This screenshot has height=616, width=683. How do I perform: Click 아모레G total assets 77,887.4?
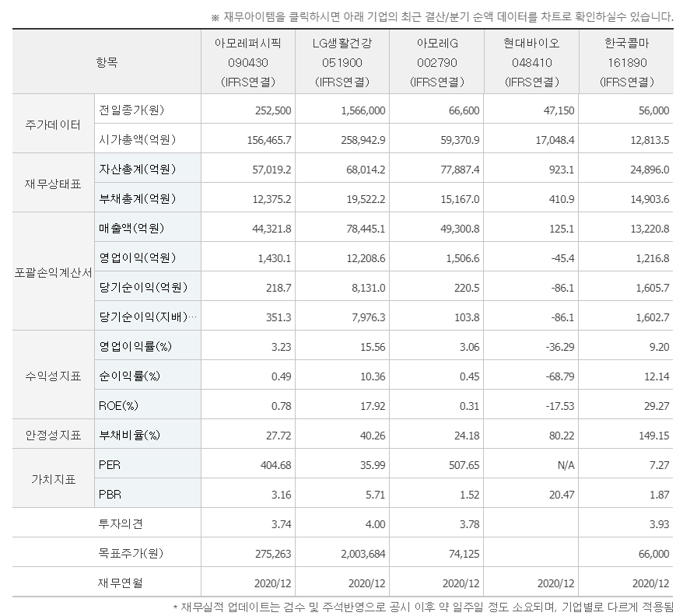pos(460,170)
